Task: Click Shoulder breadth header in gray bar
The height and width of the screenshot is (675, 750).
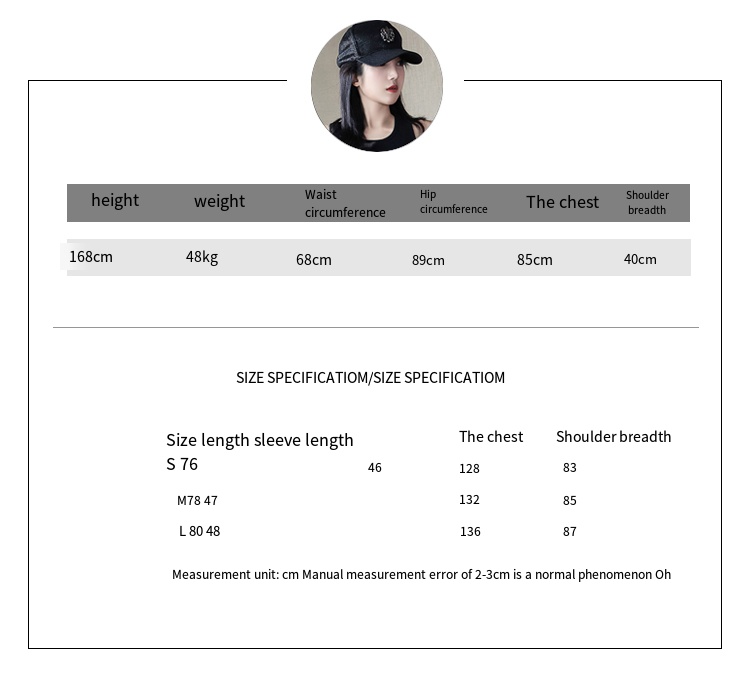Action: pyautogui.click(x=647, y=202)
